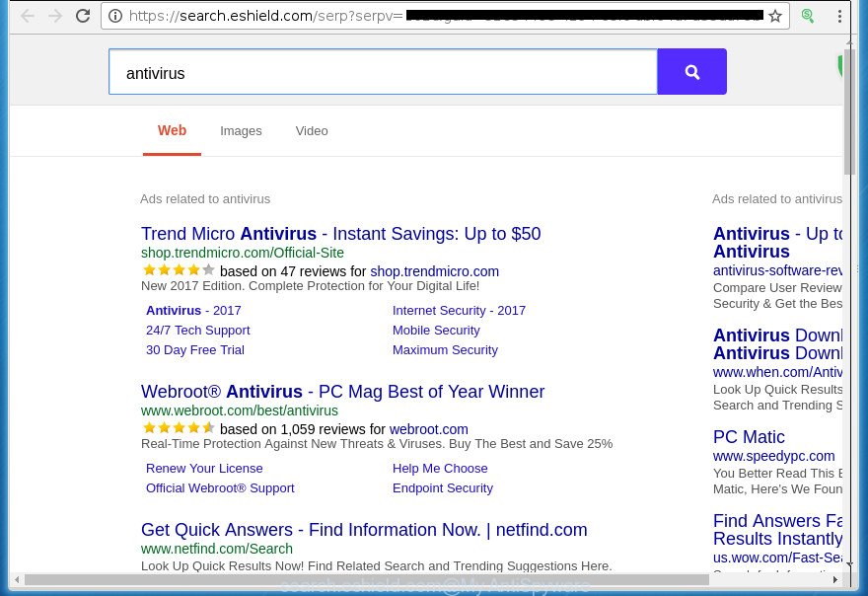Open sidebar Find Answers Fast ad title
This screenshot has height=596, width=868.
click(x=777, y=530)
